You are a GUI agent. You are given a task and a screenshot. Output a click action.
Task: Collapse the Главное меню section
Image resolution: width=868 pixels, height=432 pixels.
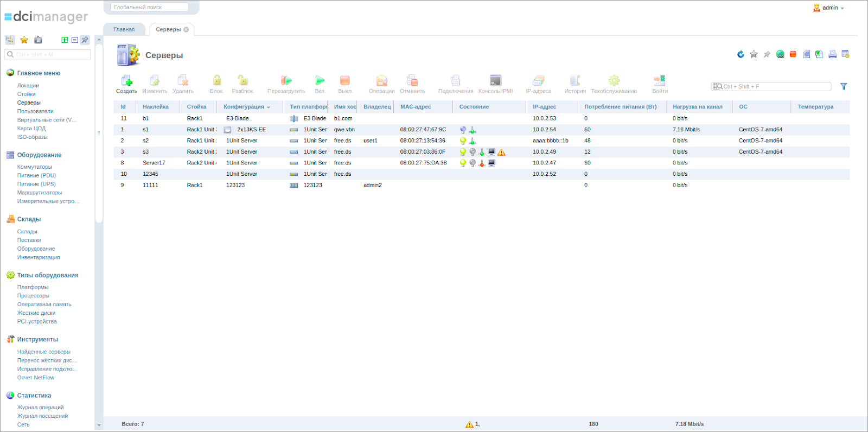39,73
